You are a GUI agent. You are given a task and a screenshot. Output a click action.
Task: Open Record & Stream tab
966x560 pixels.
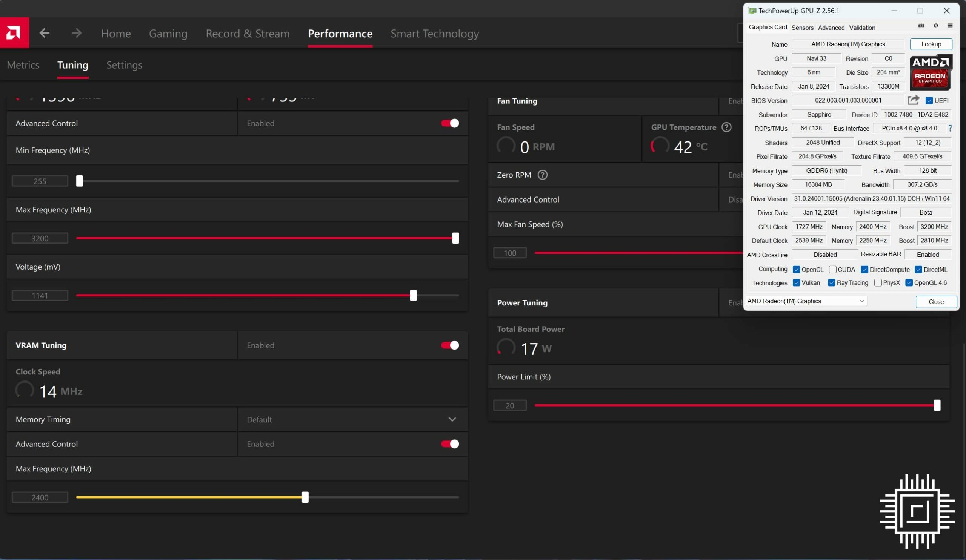(248, 34)
